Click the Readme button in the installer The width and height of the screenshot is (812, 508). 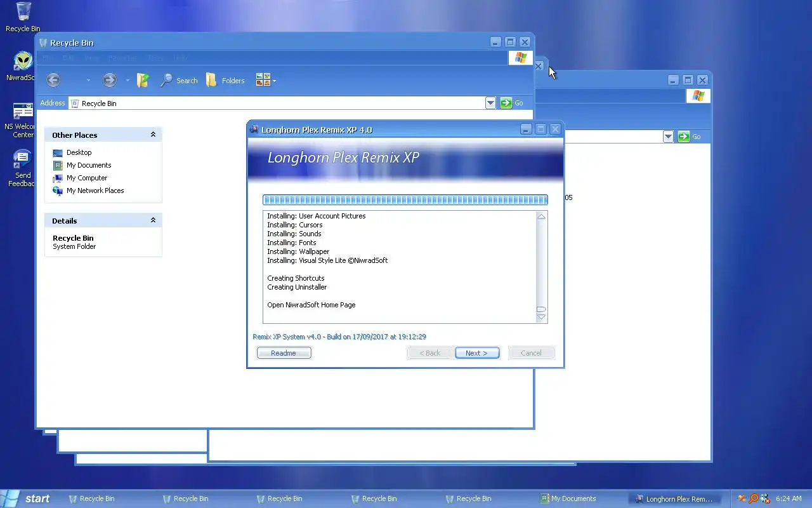284,353
